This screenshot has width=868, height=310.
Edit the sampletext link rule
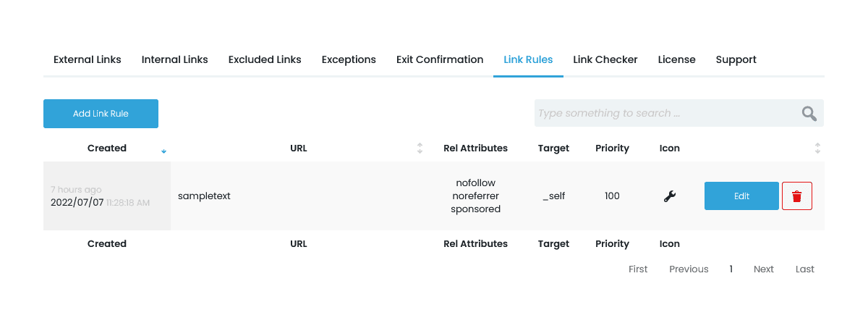pos(741,196)
